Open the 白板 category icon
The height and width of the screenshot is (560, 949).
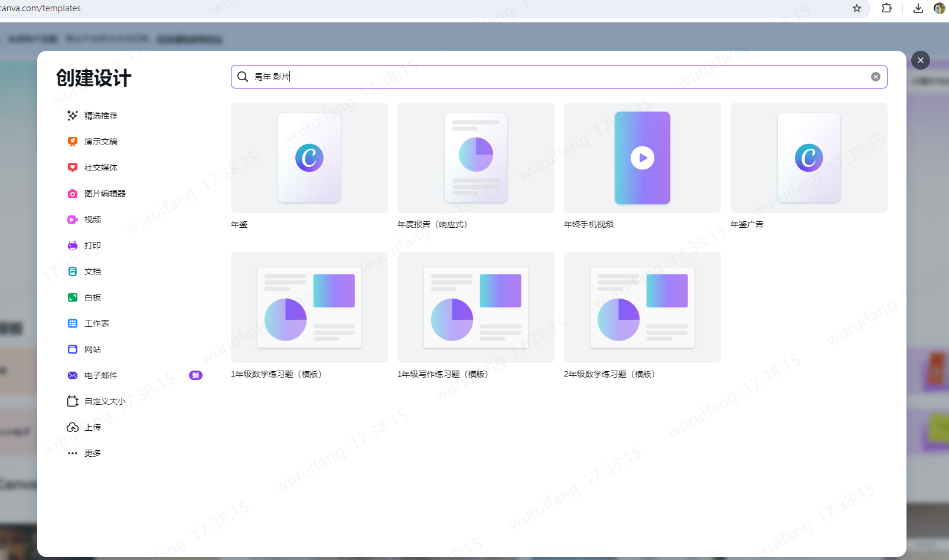72,297
